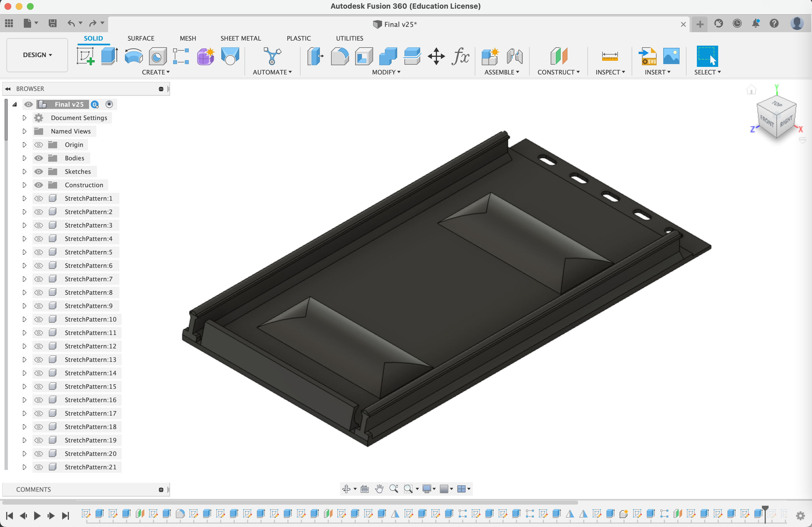812x527 pixels.
Task: Expand the Sketches folder tree
Action: (x=24, y=172)
